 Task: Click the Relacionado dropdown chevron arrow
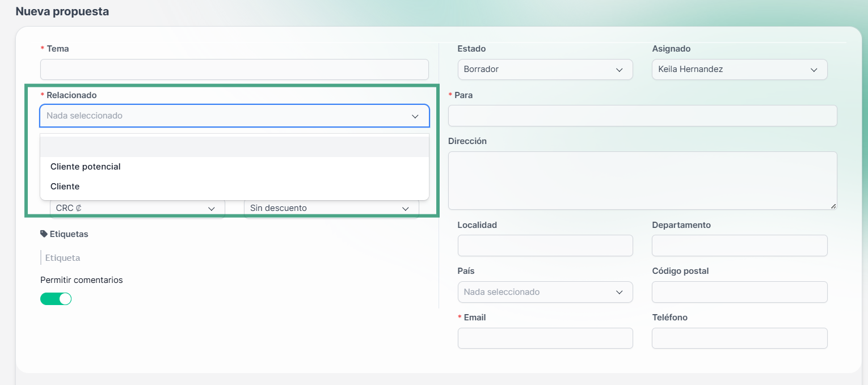415,116
